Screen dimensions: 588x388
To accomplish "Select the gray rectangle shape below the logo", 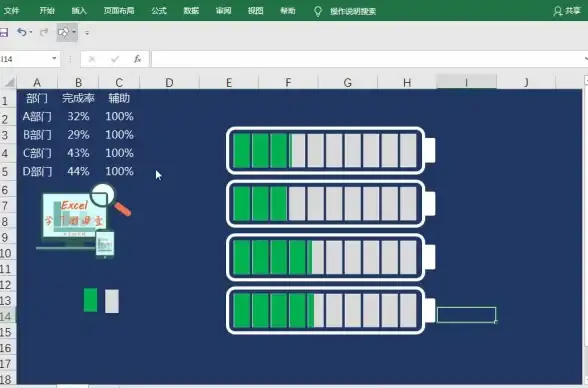I will (112, 301).
